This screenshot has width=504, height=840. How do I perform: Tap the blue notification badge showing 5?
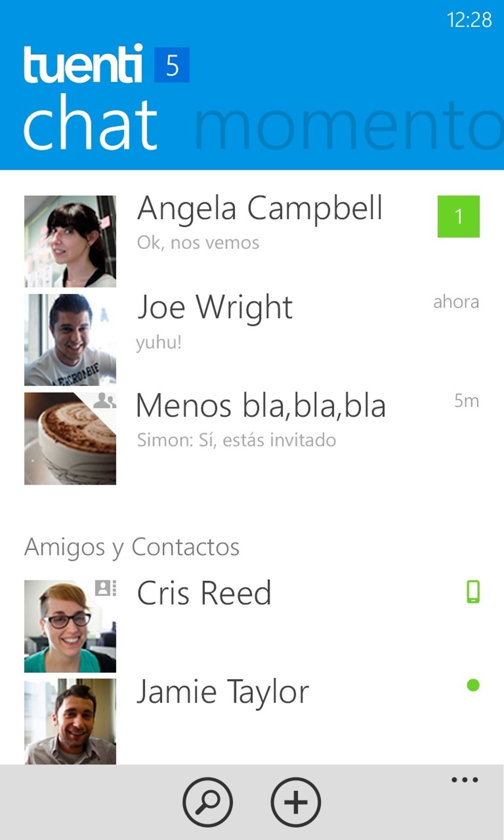(x=172, y=65)
